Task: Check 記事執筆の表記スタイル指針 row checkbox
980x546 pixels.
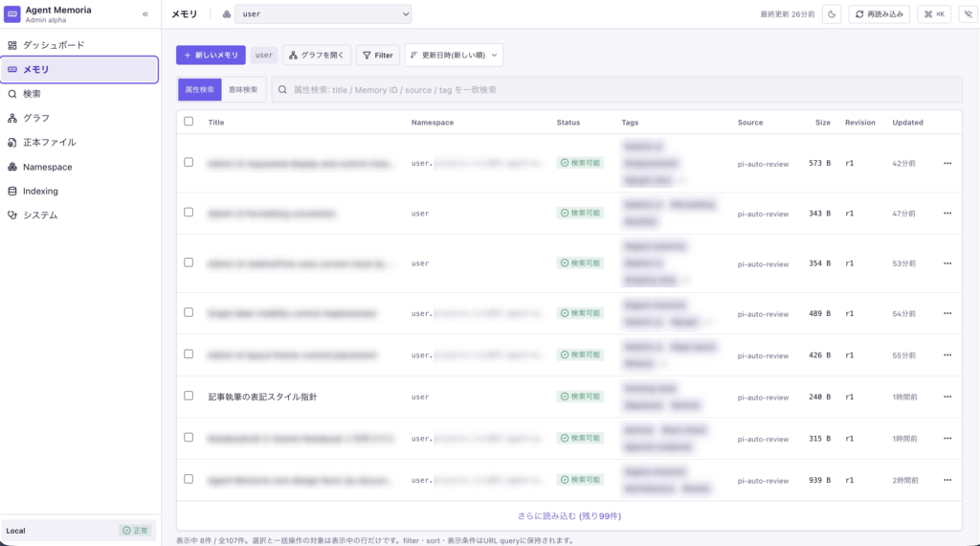Action: (189, 396)
